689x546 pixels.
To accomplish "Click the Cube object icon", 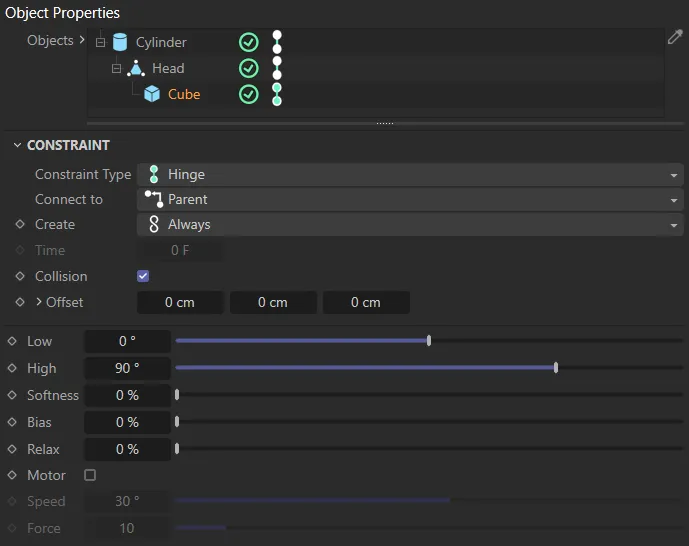I will point(152,94).
